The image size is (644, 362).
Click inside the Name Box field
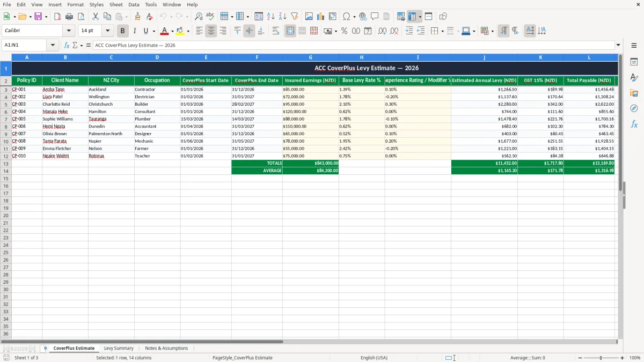tap(25, 46)
